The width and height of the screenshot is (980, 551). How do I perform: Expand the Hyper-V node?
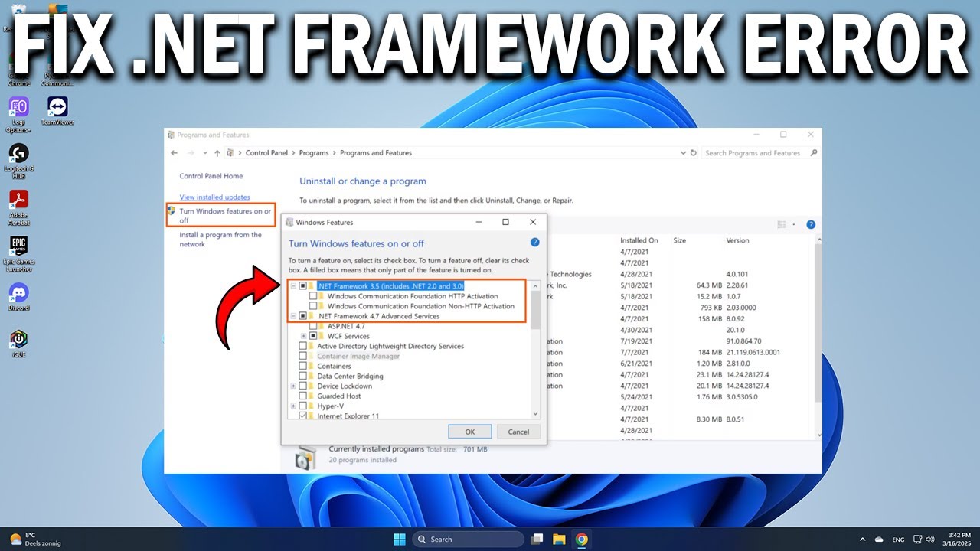click(x=293, y=406)
